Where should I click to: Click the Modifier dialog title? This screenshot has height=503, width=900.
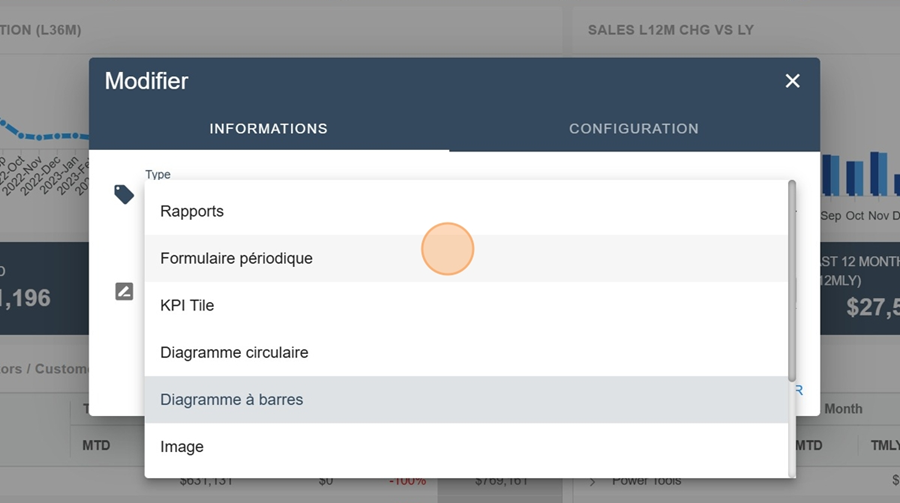coord(146,81)
